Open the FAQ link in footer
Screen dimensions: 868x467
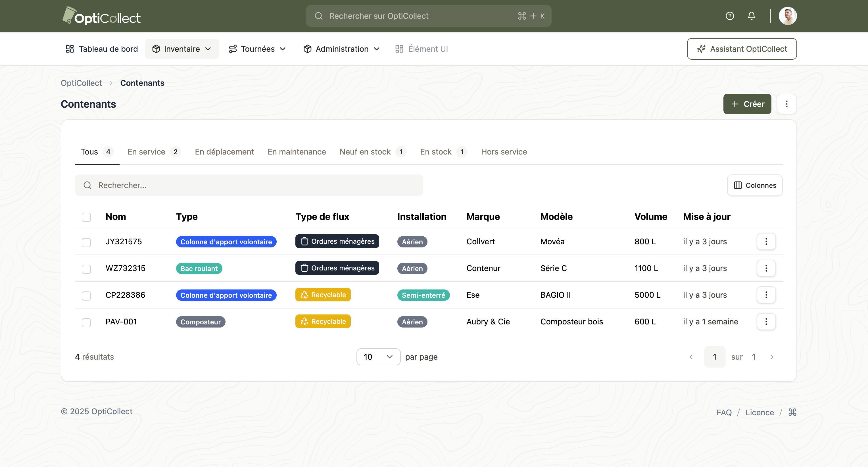pos(724,412)
